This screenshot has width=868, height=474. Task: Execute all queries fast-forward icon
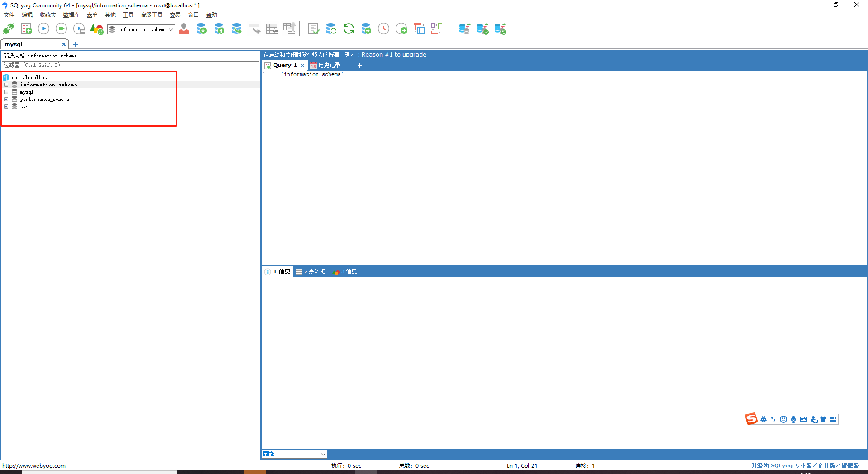tap(61, 29)
